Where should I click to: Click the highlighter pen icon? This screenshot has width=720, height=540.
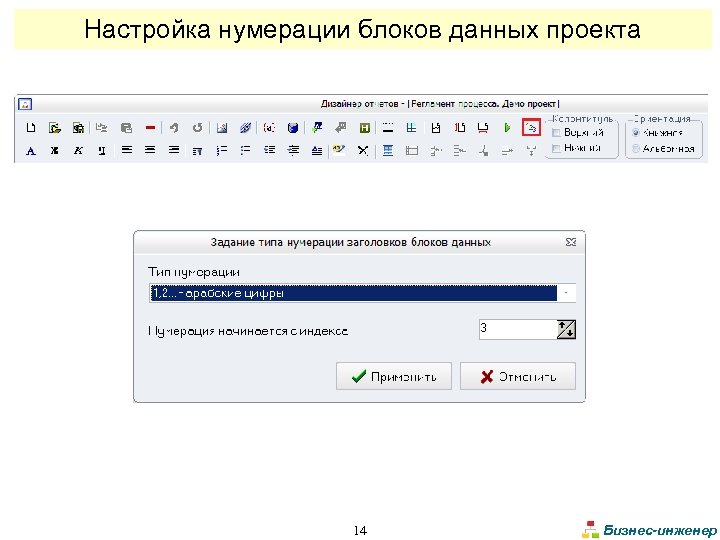click(x=339, y=151)
